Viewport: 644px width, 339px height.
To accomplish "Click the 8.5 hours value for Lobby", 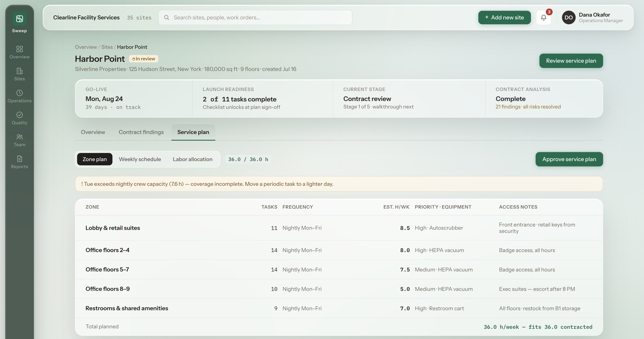I will coord(405,228).
